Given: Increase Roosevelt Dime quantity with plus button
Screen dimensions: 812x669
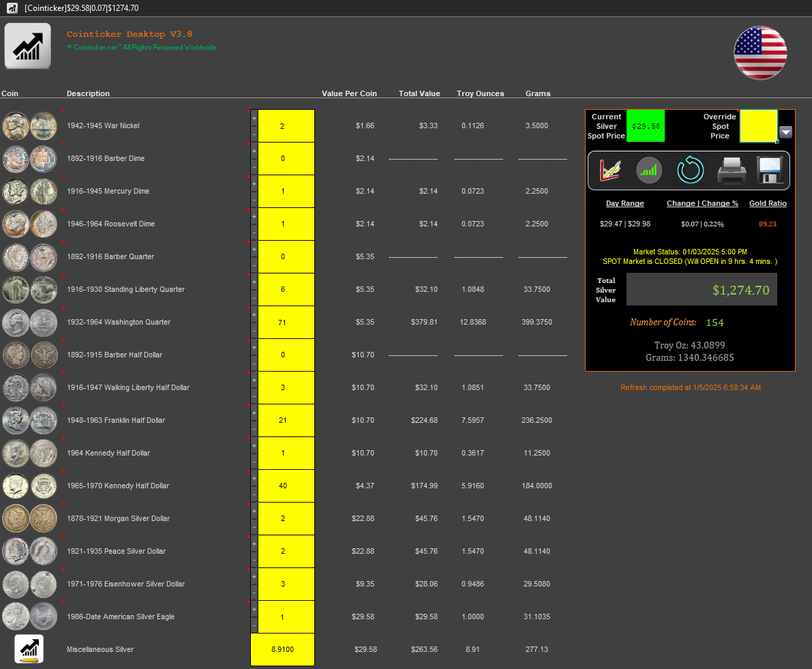Looking at the screenshot, I should click(254, 216).
